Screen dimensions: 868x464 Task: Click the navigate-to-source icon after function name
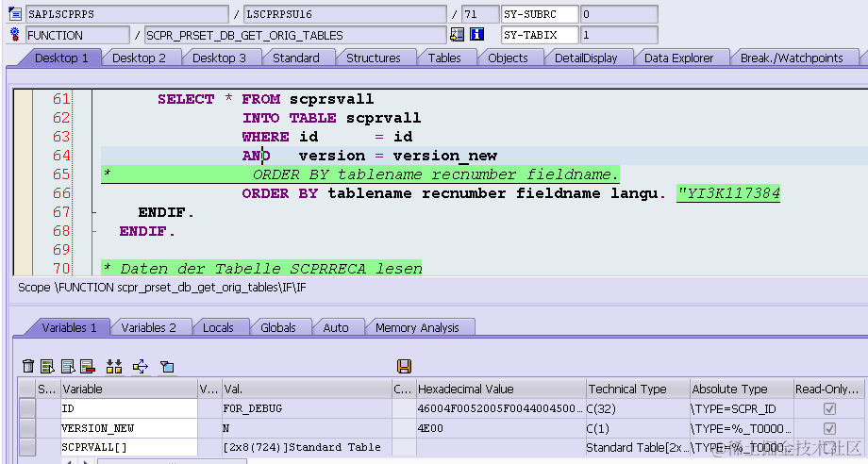tap(458, 35)
